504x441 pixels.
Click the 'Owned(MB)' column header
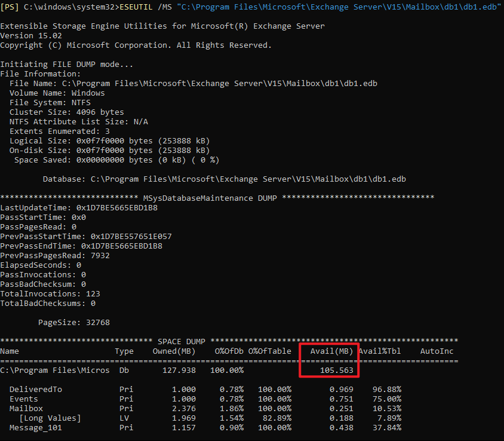174,351
